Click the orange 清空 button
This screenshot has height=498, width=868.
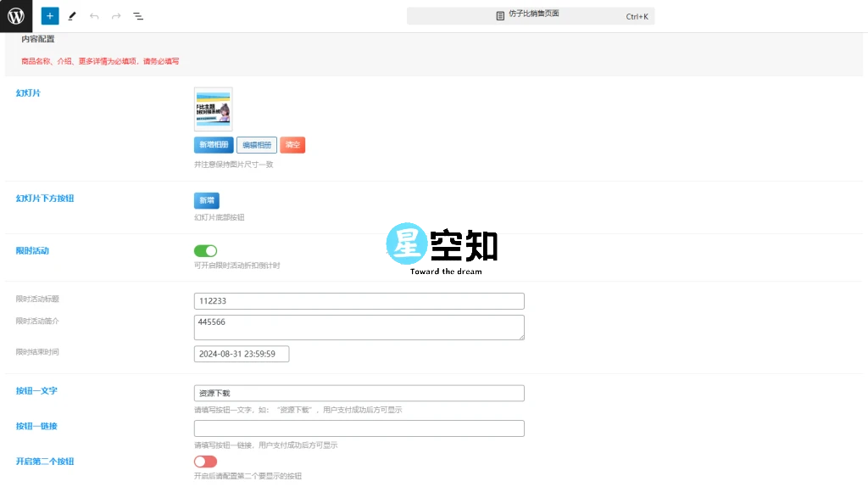[292, 144]
